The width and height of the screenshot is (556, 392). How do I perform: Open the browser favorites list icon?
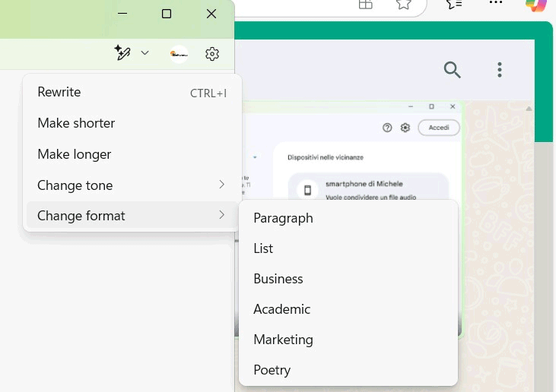[x=455, y=5]
